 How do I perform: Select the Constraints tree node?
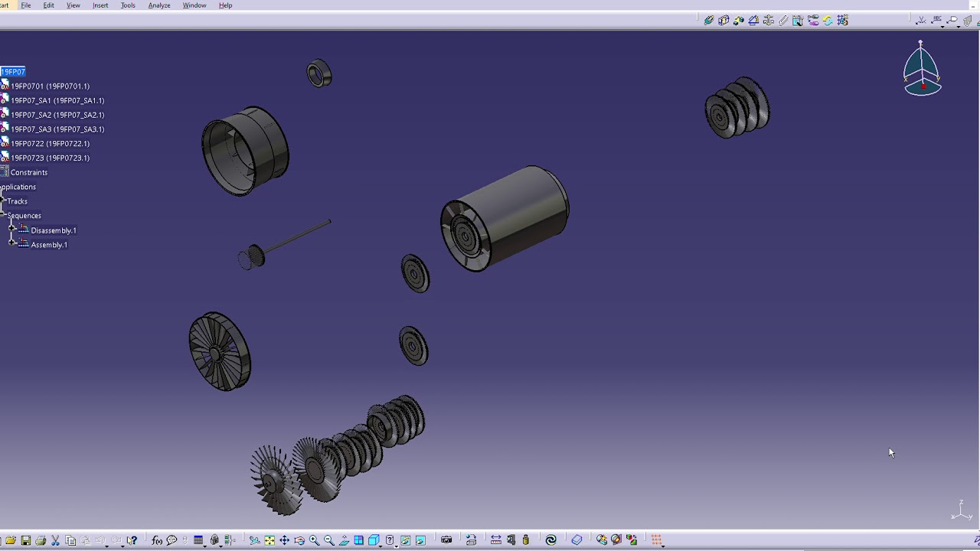click(28, 173)
